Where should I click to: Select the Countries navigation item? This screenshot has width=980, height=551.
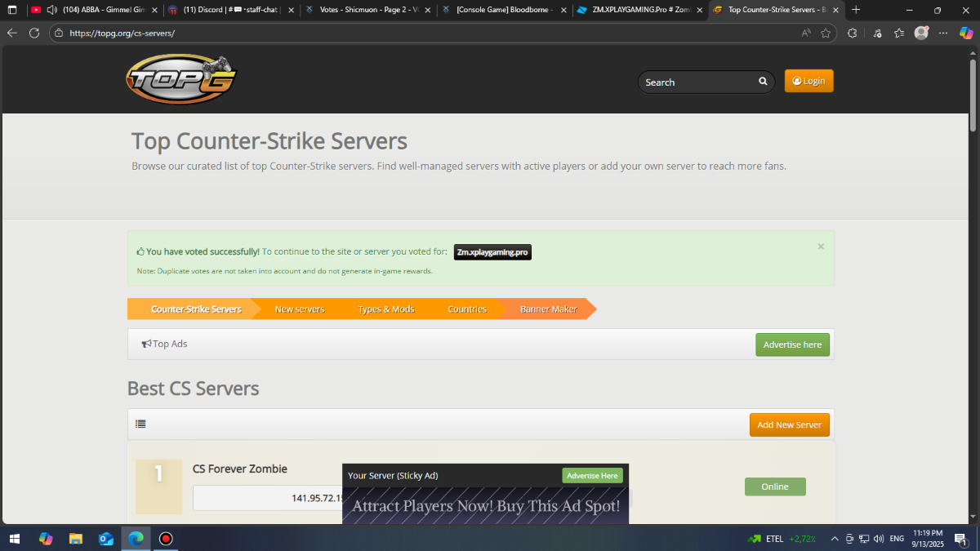[x=467, y=309]
